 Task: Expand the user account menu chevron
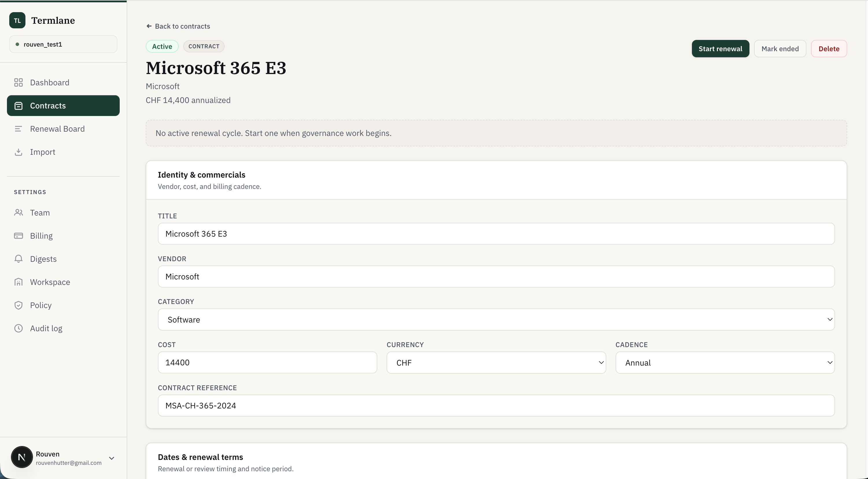pos(112,458)
